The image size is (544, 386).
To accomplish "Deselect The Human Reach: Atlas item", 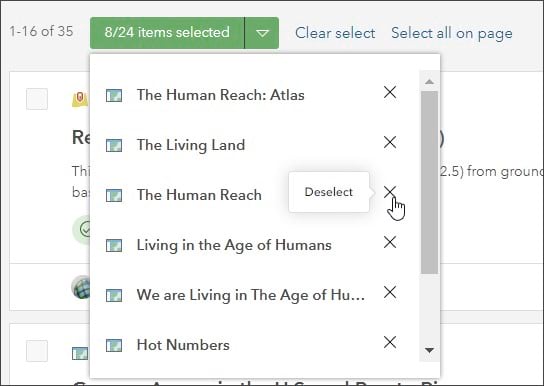I will [390, 92].
